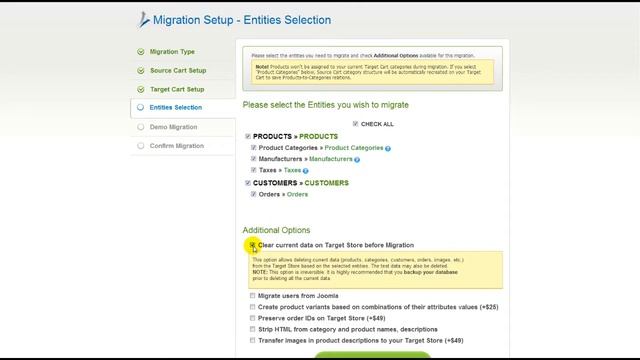640x360 pixels.
Task: Select the Entities Selection step
Action: point(176,107)
